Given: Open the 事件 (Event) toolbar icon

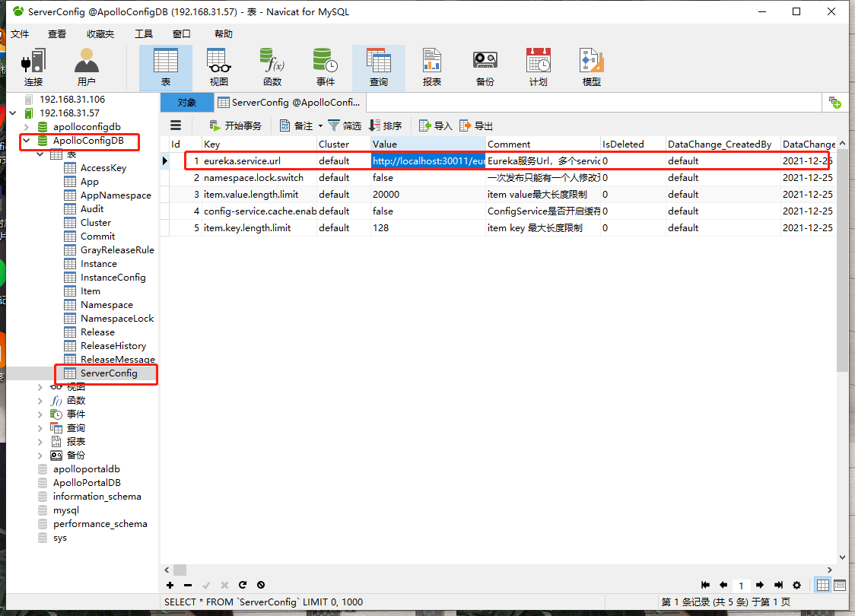Looking at the screenshot, I should (x=325, y=67).
